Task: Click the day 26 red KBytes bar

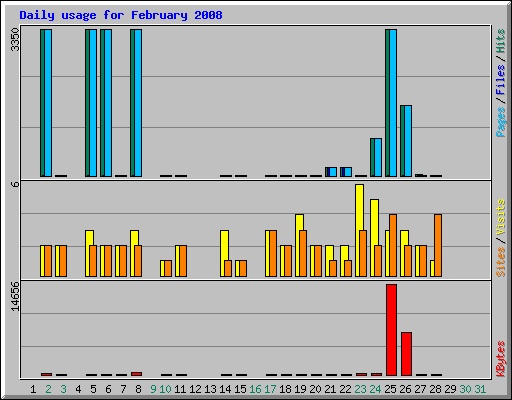Action: coord(406,354)
